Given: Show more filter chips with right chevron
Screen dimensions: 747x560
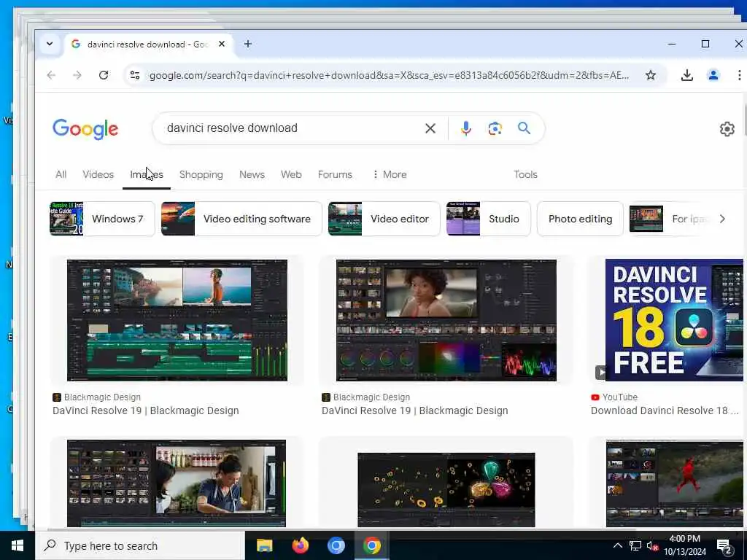Looking at the screenshot, I should pos(722,219).
